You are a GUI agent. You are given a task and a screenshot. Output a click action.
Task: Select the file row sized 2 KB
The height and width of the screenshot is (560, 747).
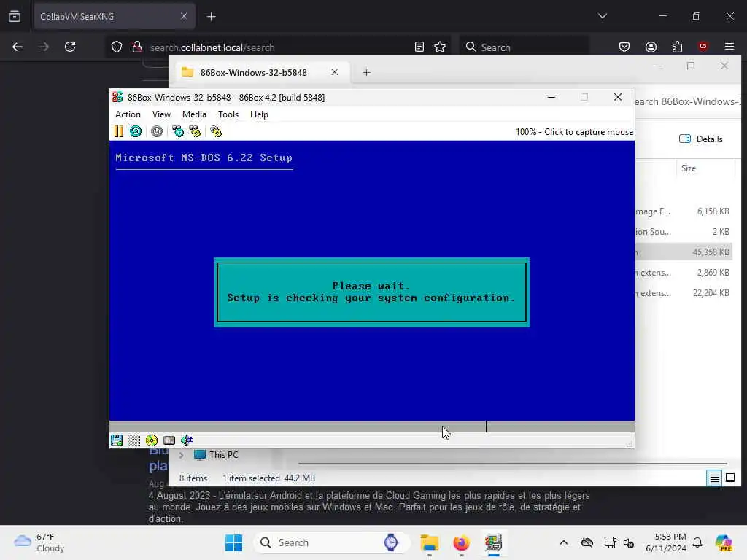pos(684,232)
